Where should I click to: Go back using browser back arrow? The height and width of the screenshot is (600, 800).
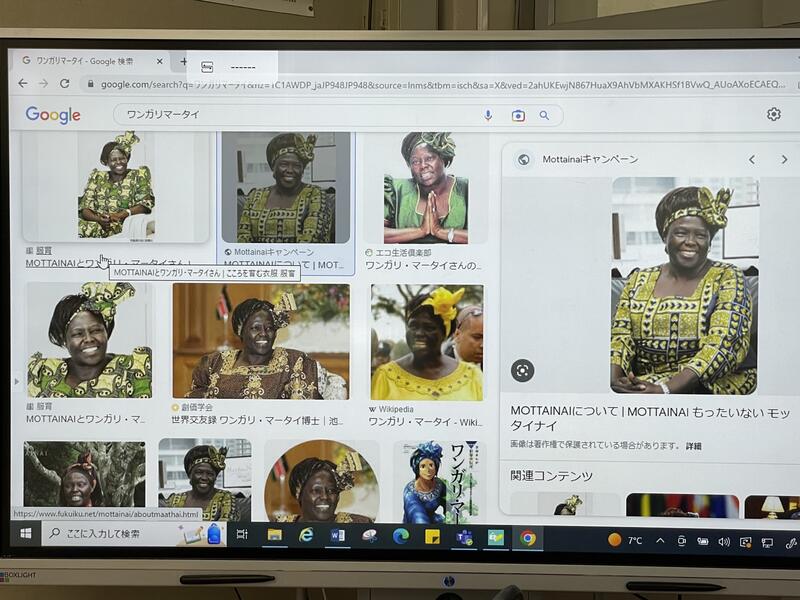(23, 84)
